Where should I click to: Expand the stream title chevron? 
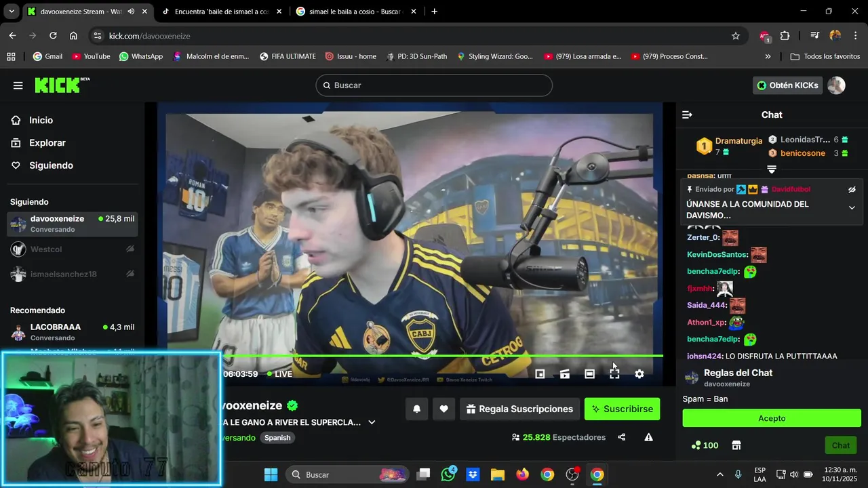pyautogui.click(x=372, y=422)
